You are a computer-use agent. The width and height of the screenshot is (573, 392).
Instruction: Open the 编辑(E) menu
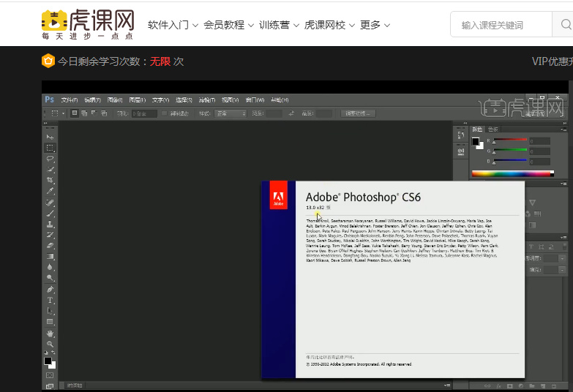pyautogui.click(x=92, y=99)
